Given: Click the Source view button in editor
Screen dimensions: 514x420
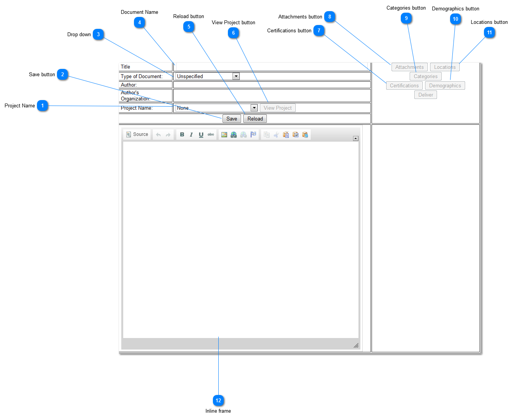Looking at the screenshot, I should 137,134.
